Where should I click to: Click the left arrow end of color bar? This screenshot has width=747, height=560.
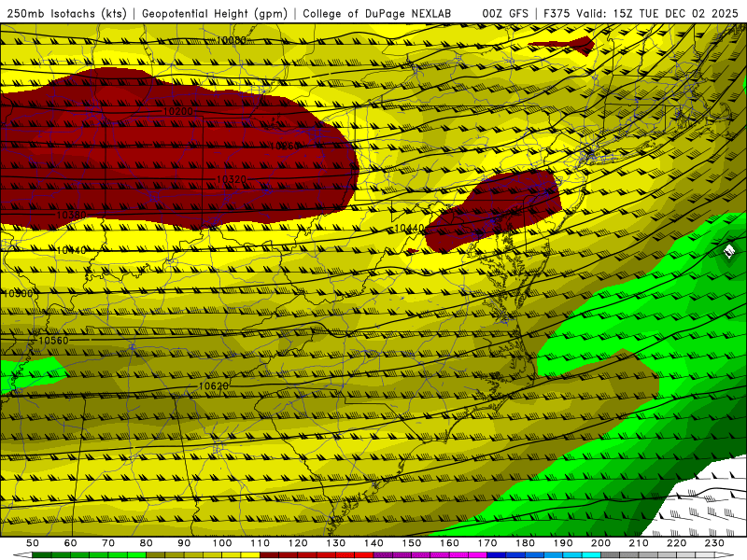(22, 555)
